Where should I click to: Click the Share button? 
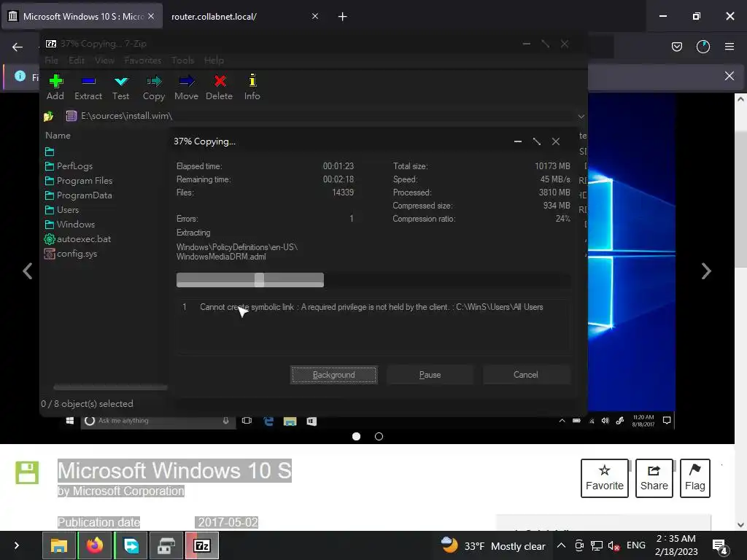(654, 478)
